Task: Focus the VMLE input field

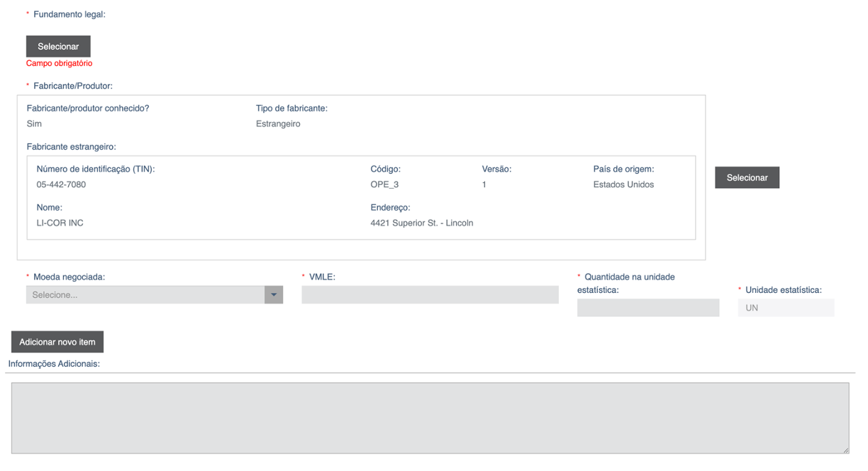Action: [x=430, y=295]
